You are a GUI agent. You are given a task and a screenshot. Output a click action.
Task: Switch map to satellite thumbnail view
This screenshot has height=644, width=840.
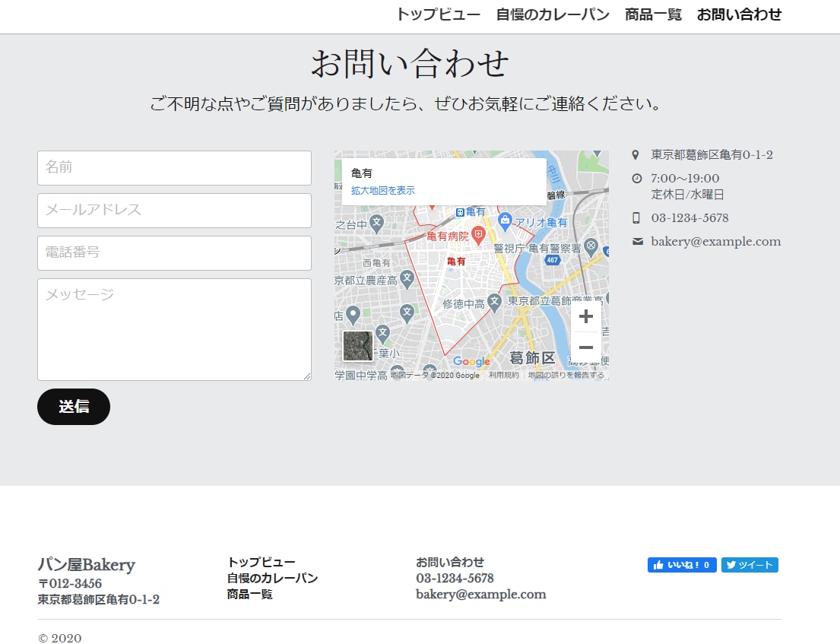tap(357, 346)
